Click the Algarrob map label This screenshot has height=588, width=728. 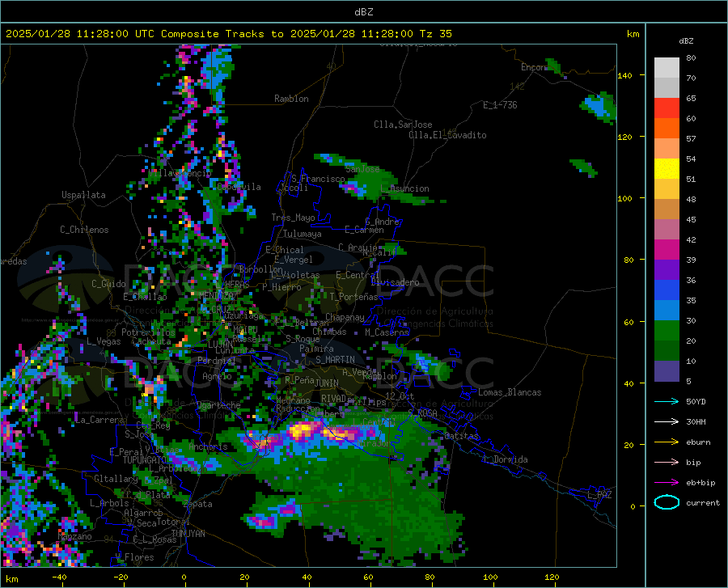143,513
